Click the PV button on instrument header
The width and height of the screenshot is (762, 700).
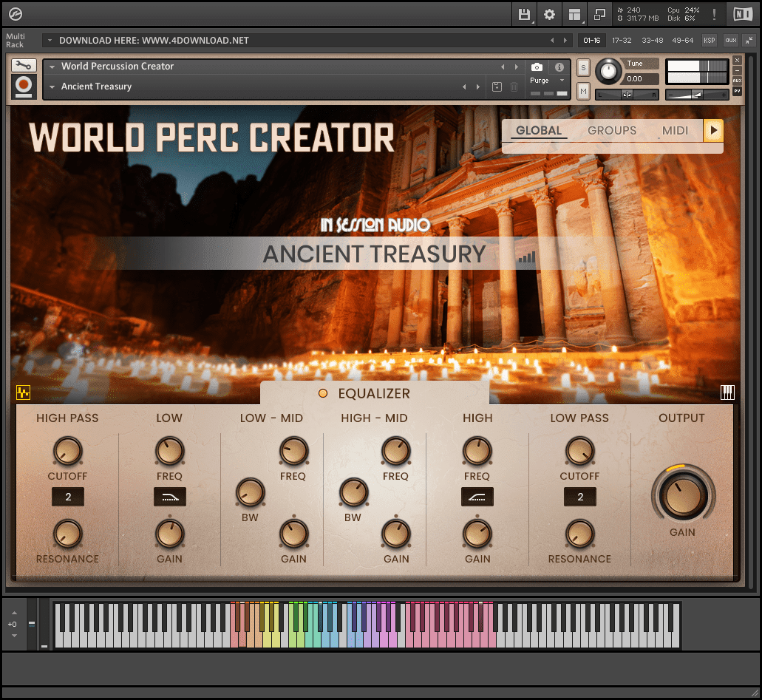pos(737,91)
